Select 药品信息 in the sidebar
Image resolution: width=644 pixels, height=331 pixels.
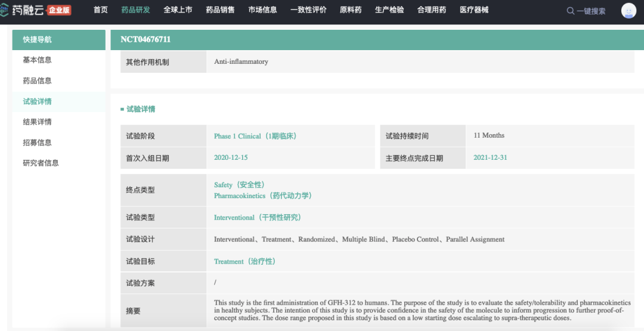(37, 81)
